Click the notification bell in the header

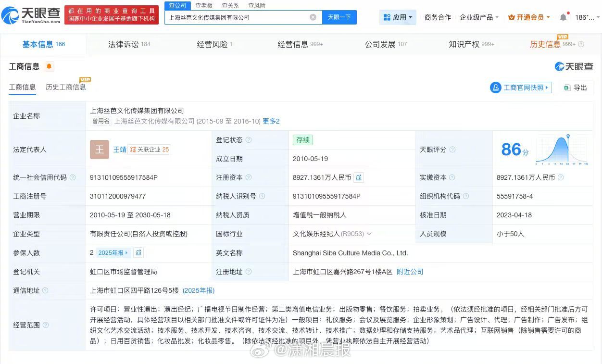click(563, 17)
